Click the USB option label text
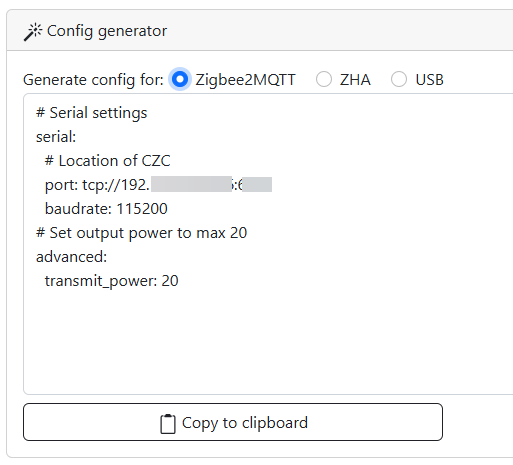Viewport: 513px width, 465px height. (429, 80)
